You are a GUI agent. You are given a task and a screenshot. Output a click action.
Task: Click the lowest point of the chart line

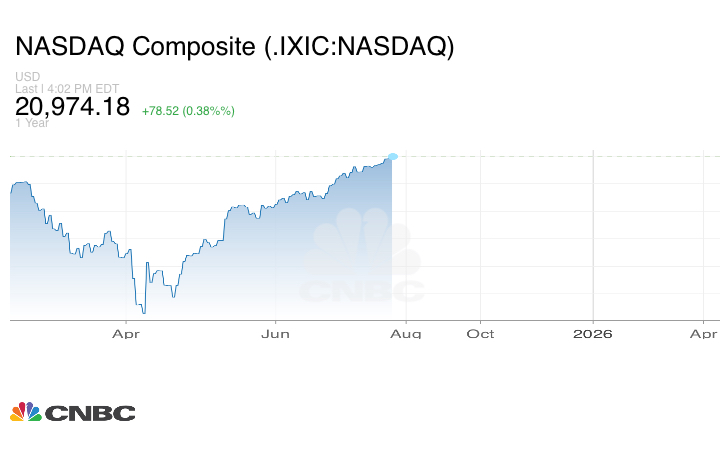click(143, 313)
